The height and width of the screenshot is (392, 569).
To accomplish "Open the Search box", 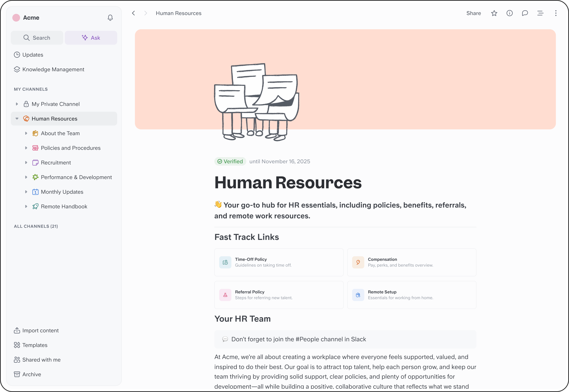I will coord(37,38).
